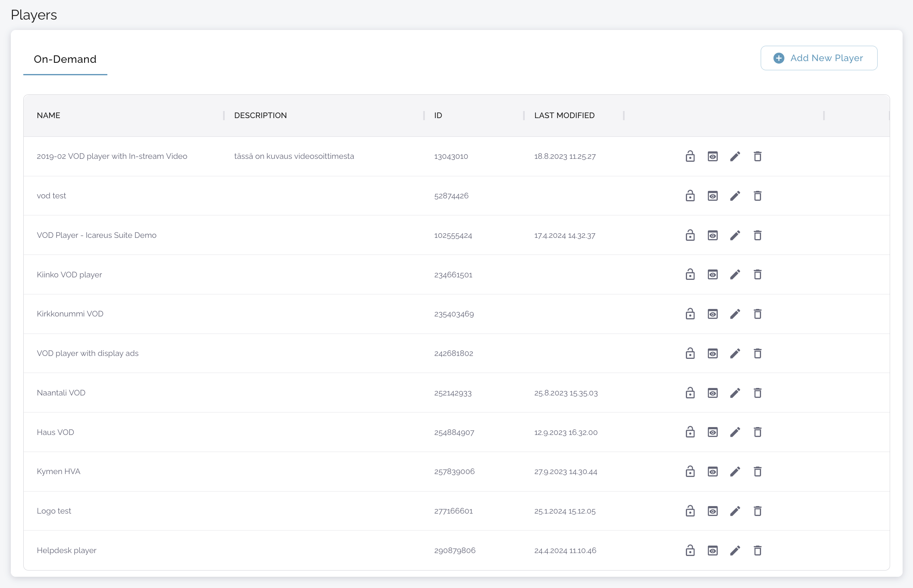Edit VOD Player - Icareus Suite Demo
This screenshot has height=588, width=913.
pos(735,235)
